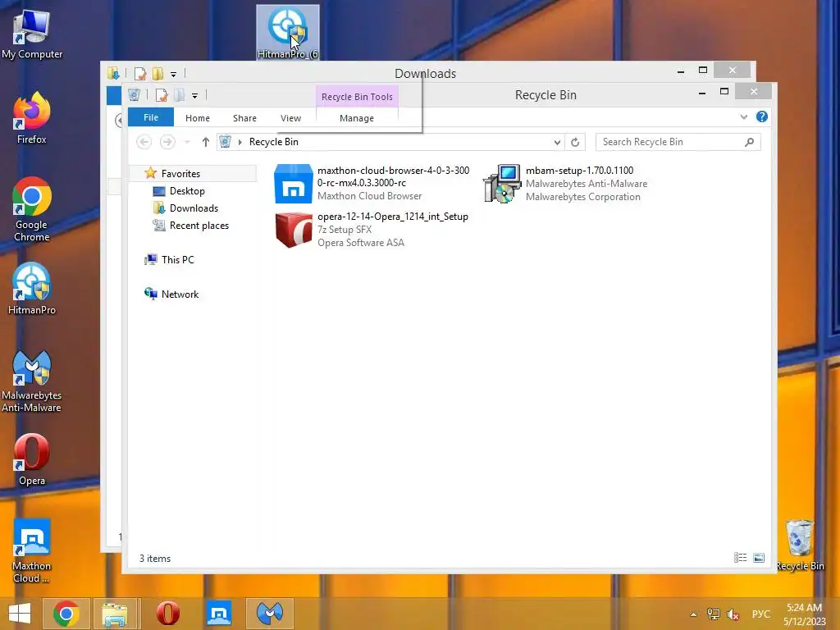Open the address bar history dropdown
Image resolution: width=840 pixels, height=630 pixels.
(x=557, y=142)
